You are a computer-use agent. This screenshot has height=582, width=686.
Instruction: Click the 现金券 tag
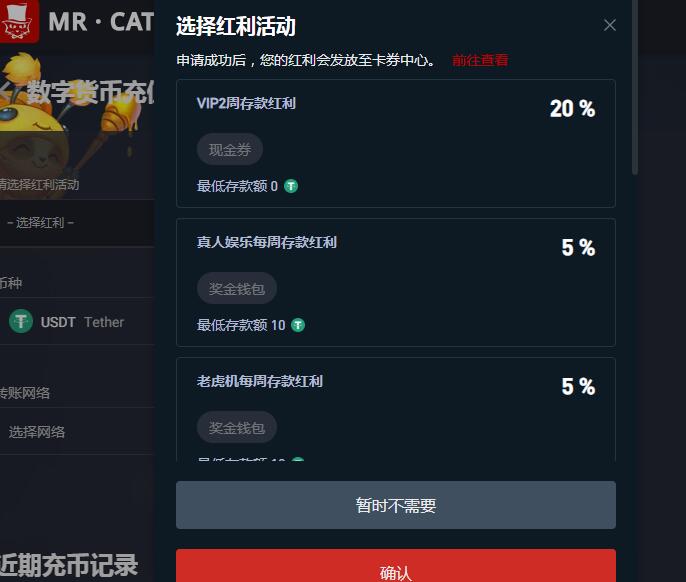pyautogui.click(x=230, y=150)
